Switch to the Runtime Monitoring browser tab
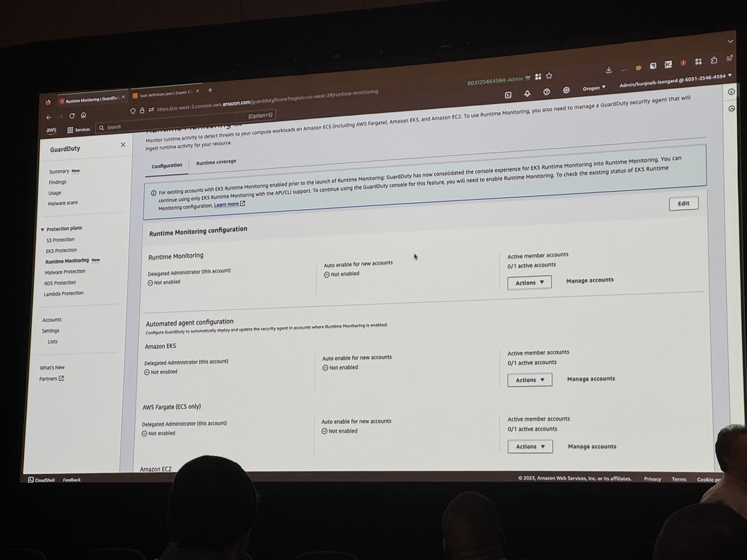The image size is (747, 560). [92, 99]
